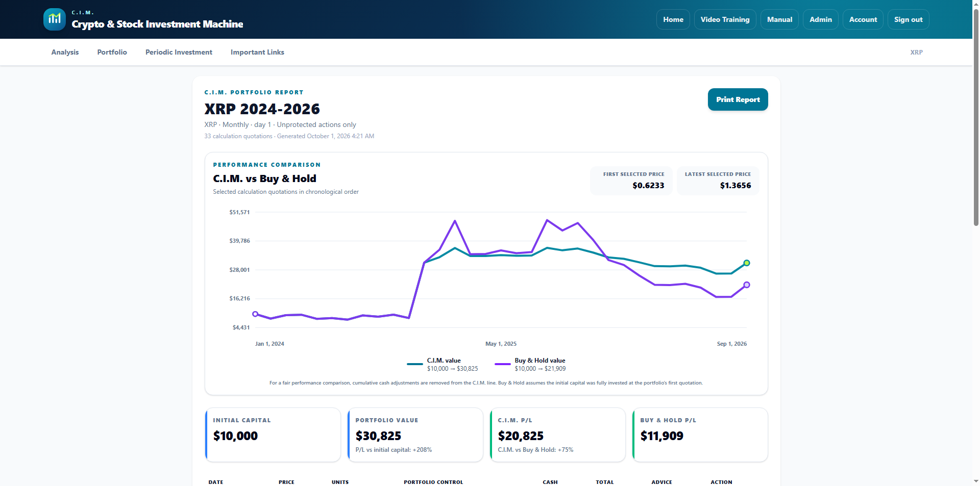Click the C.I.M. value legend label

444,361
